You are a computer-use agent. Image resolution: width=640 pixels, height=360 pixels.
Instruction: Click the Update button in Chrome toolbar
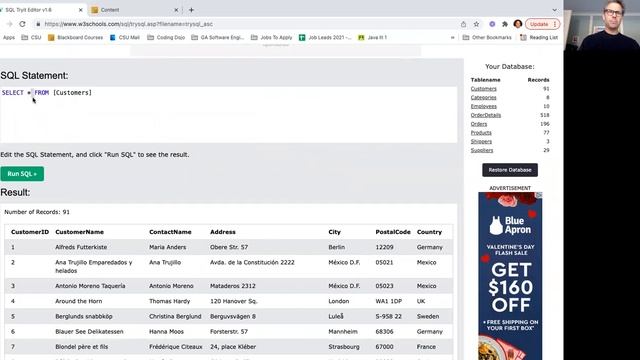coord(542,24)
